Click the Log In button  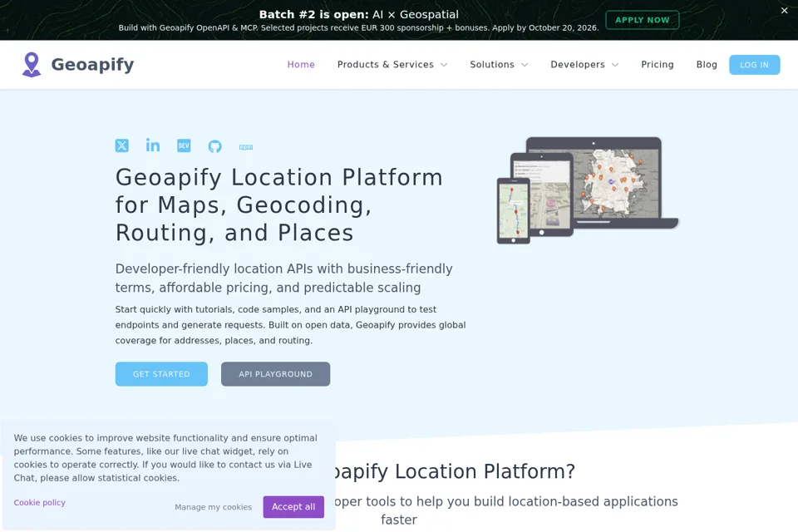[x=754, y=65]
